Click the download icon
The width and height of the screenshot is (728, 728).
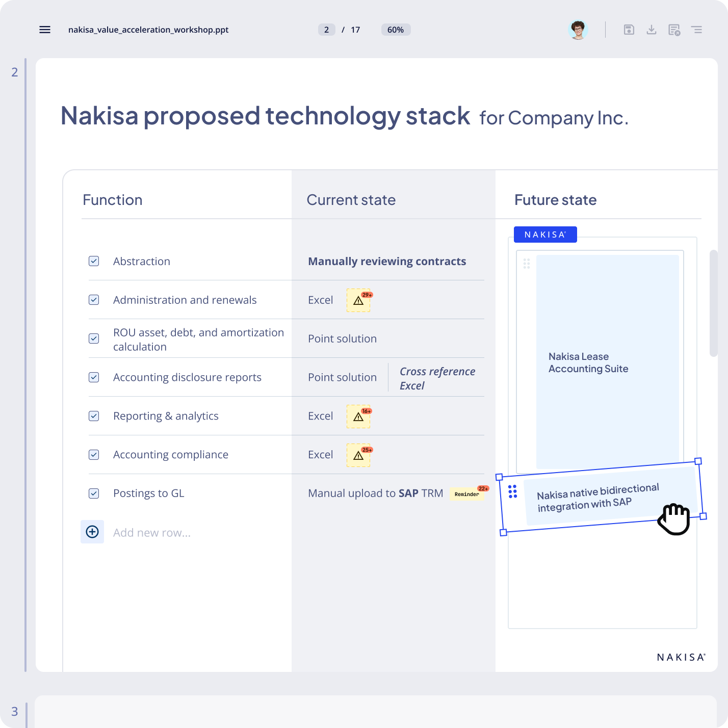(652, 30)
